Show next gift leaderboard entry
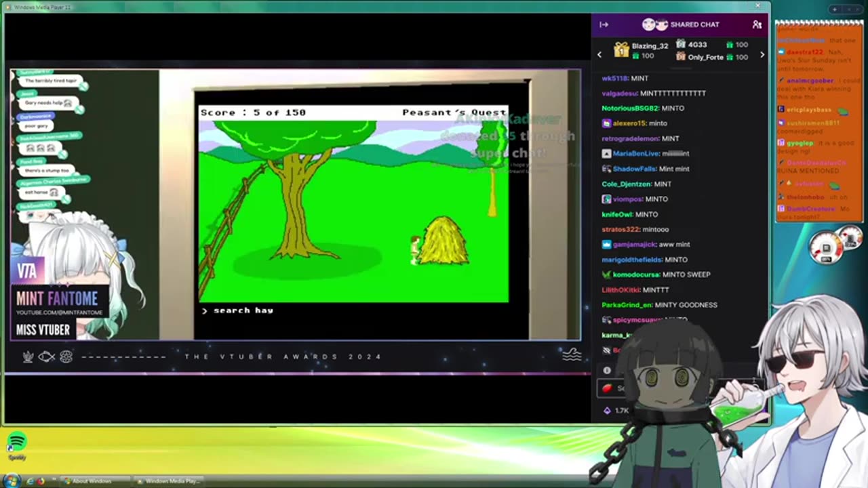The height and width of the screenshot is (488, 868). [x=762, y=54]
